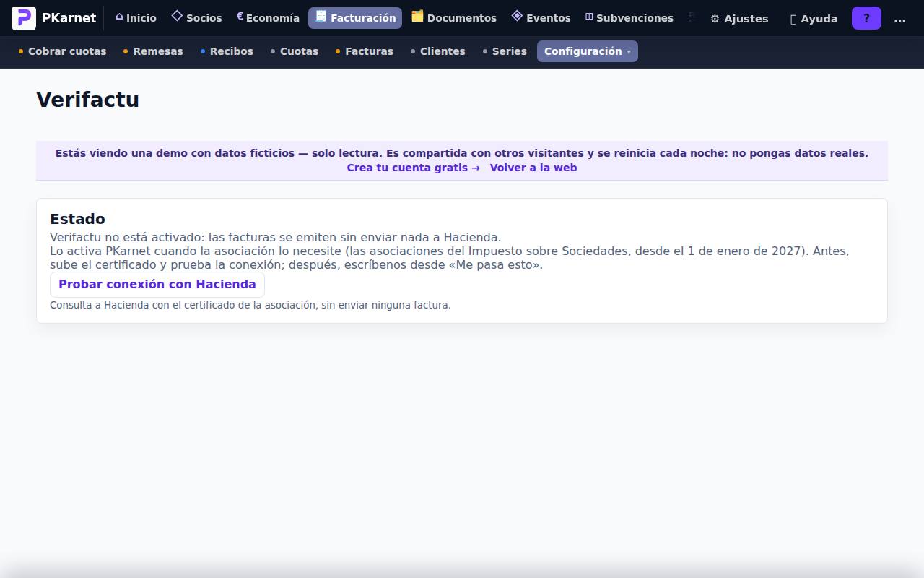Click the purple question mark button
The height and width of the screenshot is (578, 924).
pos(866,18)
